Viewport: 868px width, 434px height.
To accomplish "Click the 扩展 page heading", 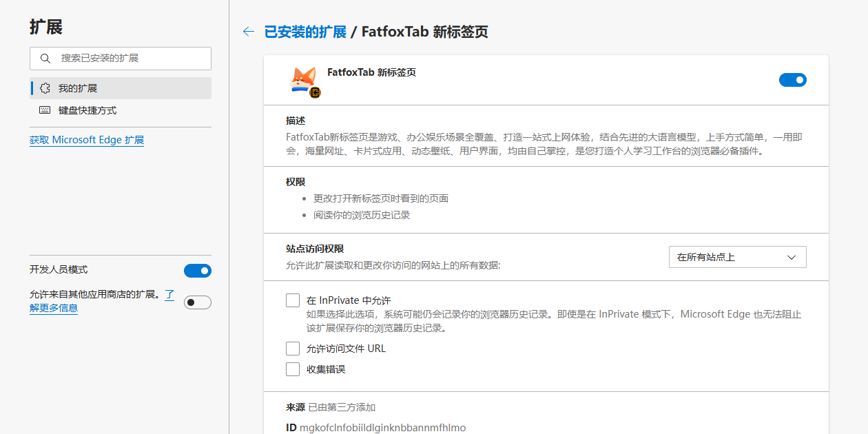I will [x=46, y=27].
